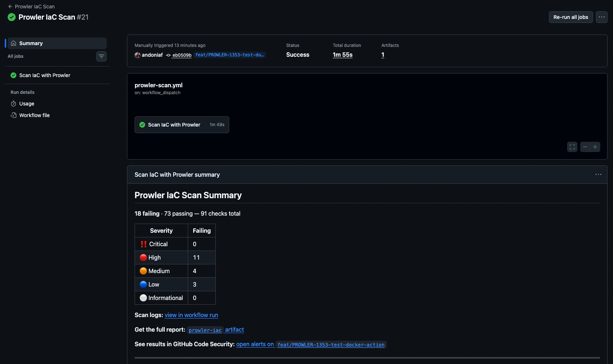The height and width of the screenshot is (364, 613).
Task: Open the job filter next to All jobs
Action: click(101, 56)
